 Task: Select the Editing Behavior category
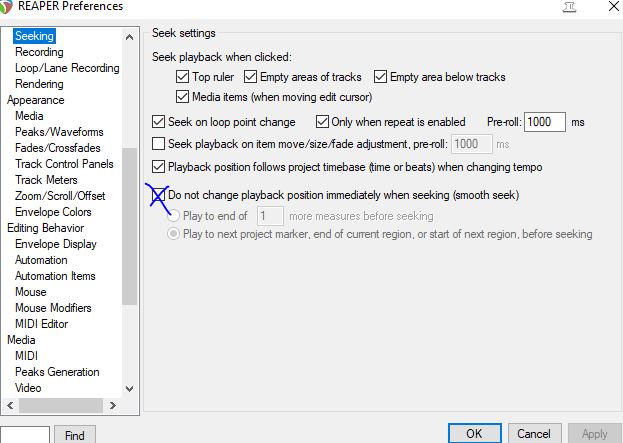pyautogui.click(x=46, y=228)
